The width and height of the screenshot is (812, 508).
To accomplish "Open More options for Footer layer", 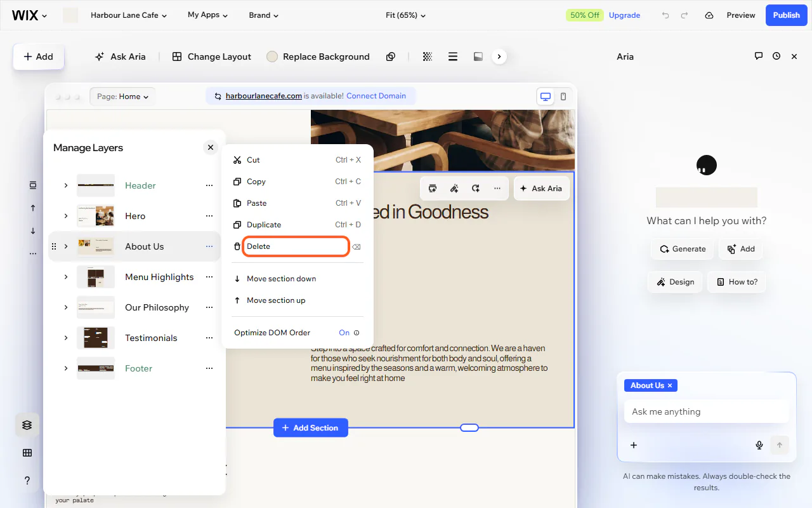I will (x=209, y=368).
